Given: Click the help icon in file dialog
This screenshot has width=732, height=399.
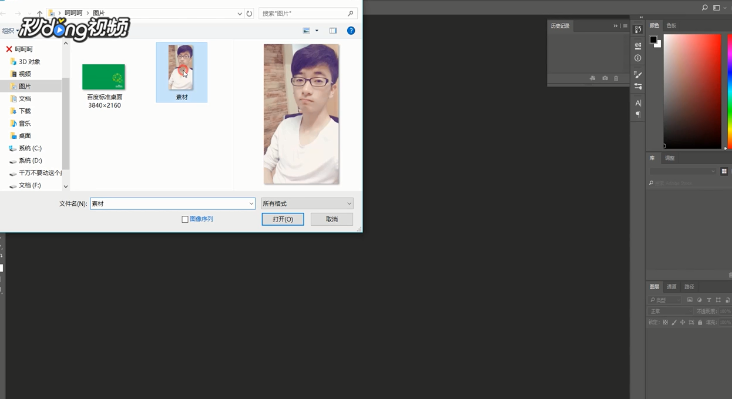Looking at the screenshot, I should pyautogui.click(x=351, y=31).
